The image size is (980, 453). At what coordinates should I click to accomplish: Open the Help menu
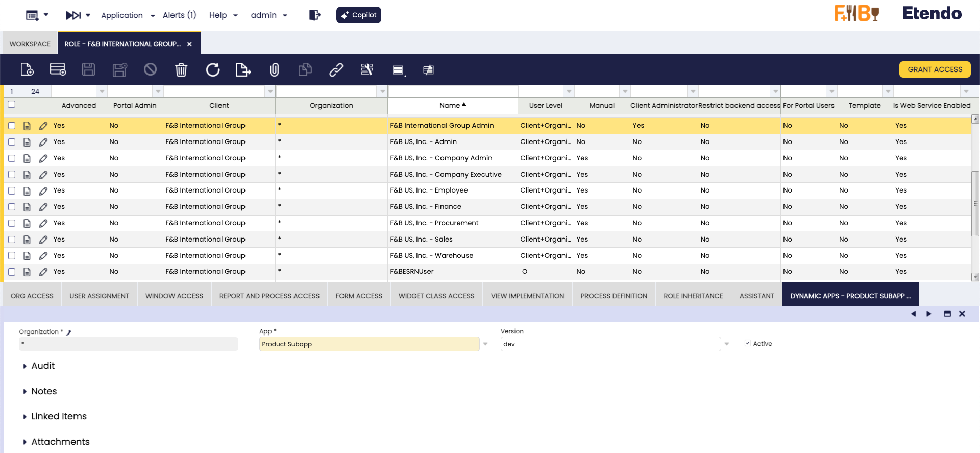click(224, 15)
